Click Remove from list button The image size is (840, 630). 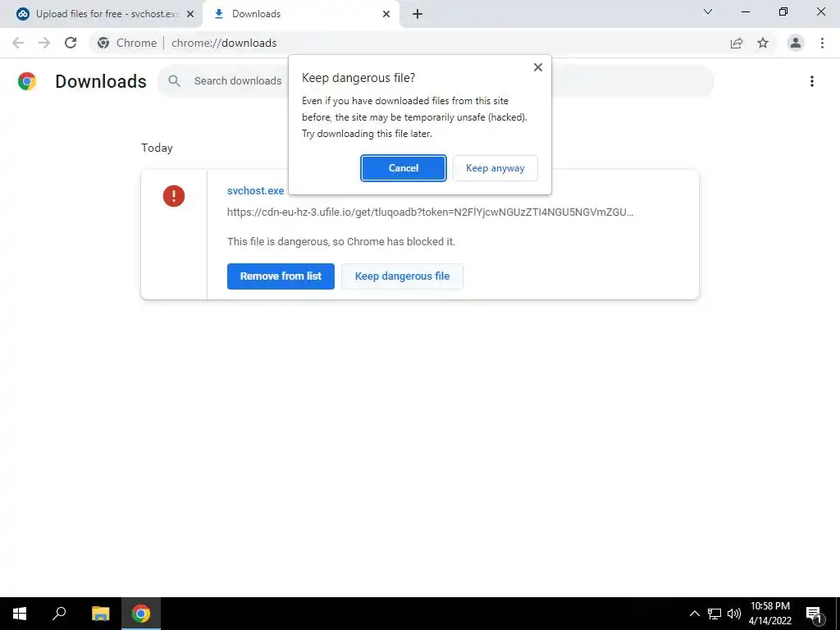click(281, 276)
